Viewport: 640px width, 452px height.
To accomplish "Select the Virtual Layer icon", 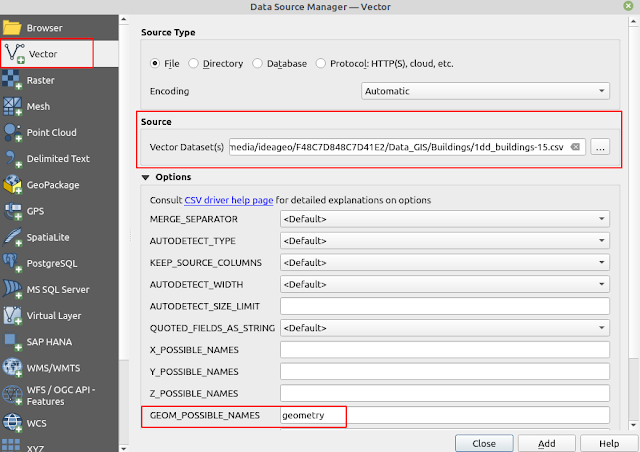I will [x=12, y=316].
